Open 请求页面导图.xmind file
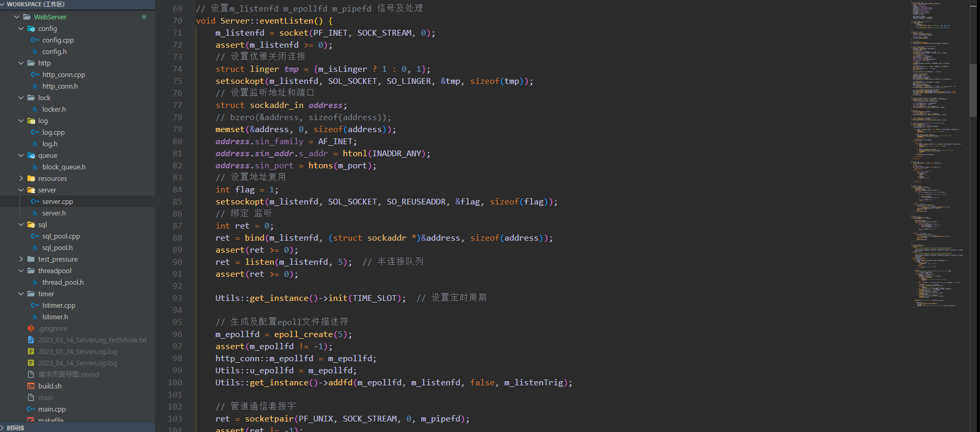 pos(69,374)
